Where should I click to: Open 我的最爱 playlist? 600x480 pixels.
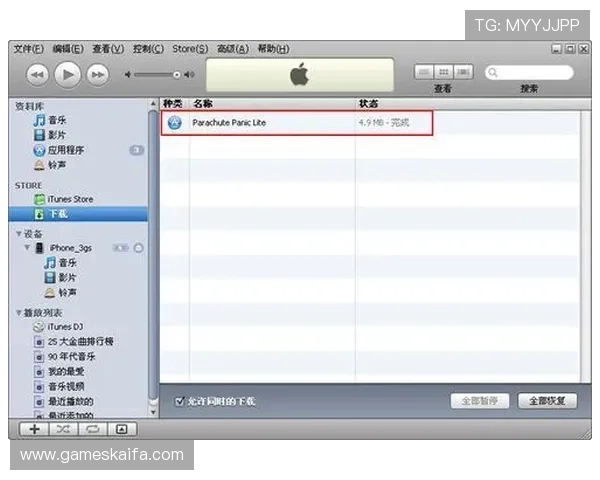[59, 372]
